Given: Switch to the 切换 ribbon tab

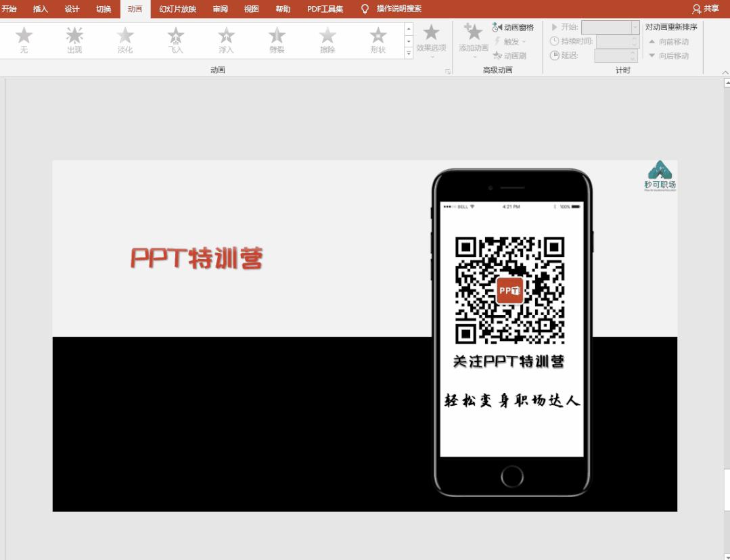Looking at the screenshot, I should coord(104,9).
